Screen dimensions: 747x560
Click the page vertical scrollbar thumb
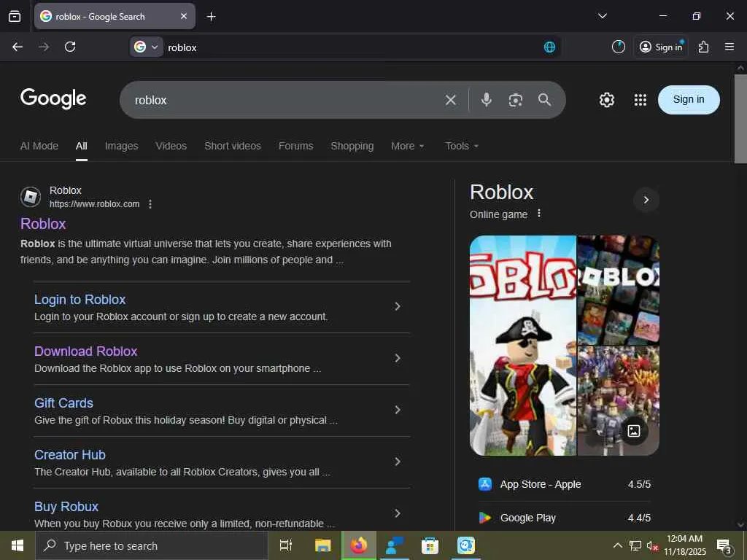(740, 119)
